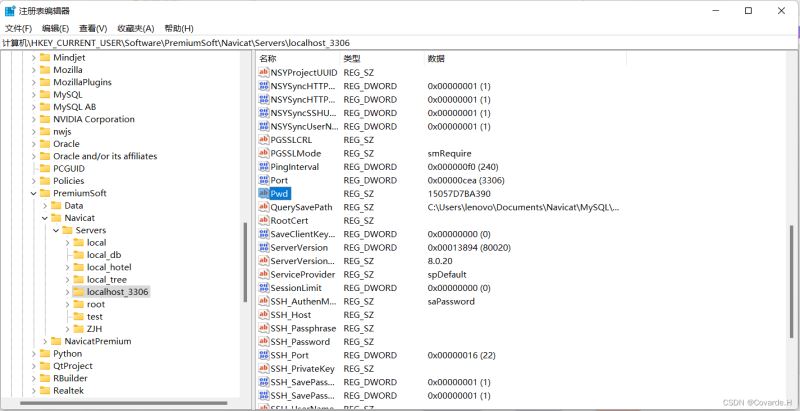The height and width of the screenshot is (411, 800).
Task: Click the string icon beside SSH_PrivateKey
Action: pos(264,369)
